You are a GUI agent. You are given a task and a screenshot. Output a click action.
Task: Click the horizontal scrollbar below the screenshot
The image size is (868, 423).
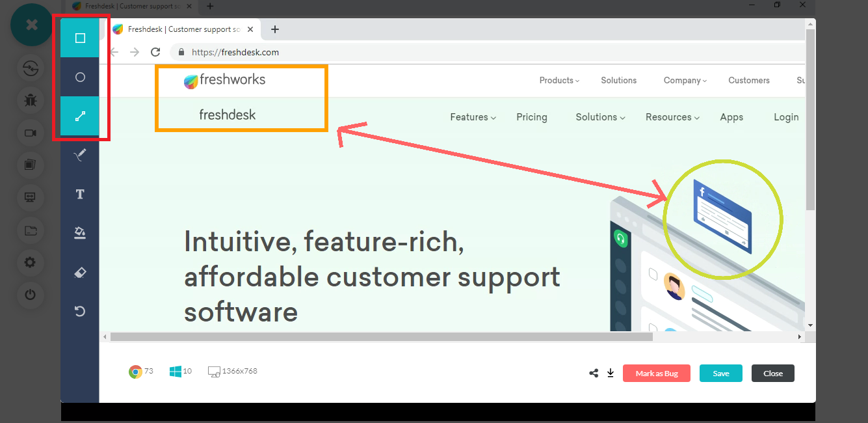pyautogui.click(x=381, y=337)
